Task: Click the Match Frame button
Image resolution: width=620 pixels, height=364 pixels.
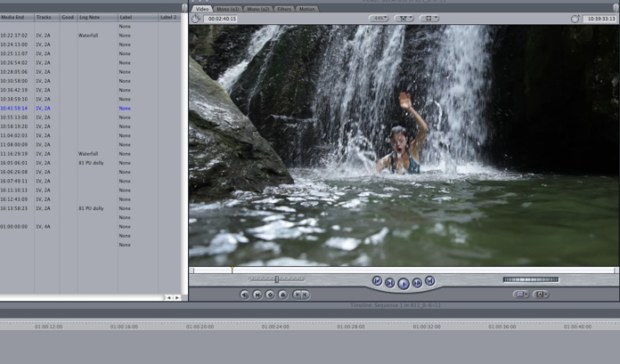Action: [x=245, y=295]
